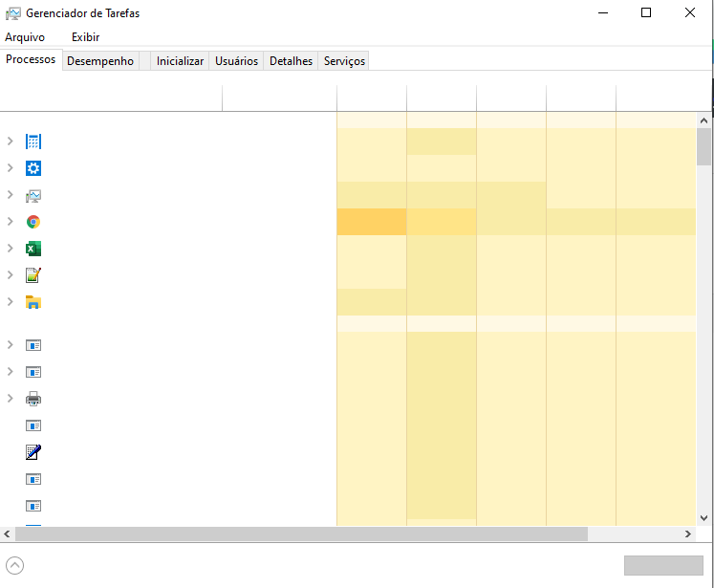Select the Calculator process icon

33,142
